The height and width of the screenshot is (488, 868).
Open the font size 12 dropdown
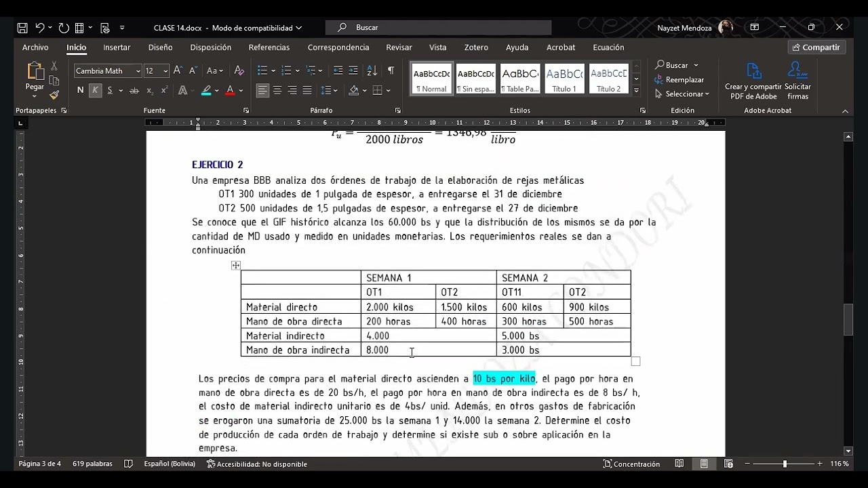165,71
